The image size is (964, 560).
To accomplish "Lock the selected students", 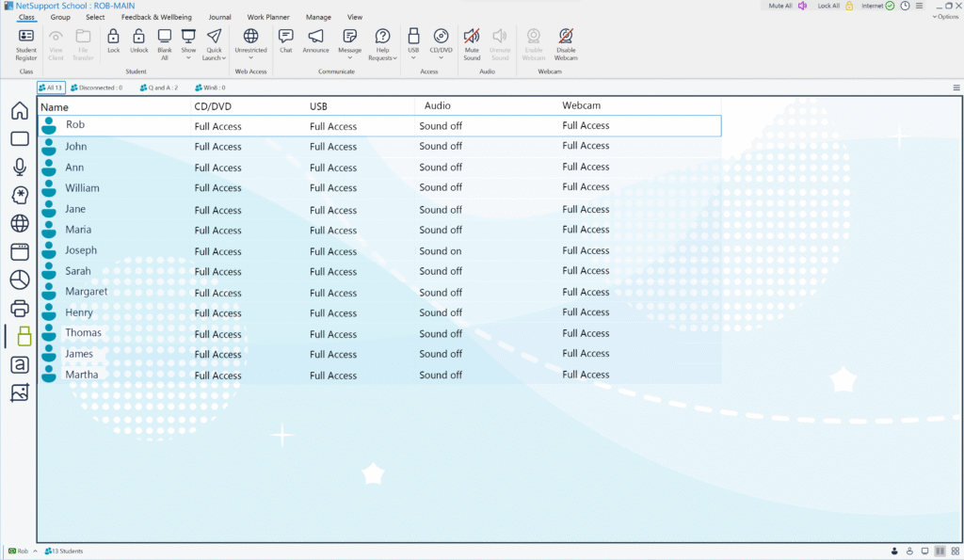I will (113, 41).
